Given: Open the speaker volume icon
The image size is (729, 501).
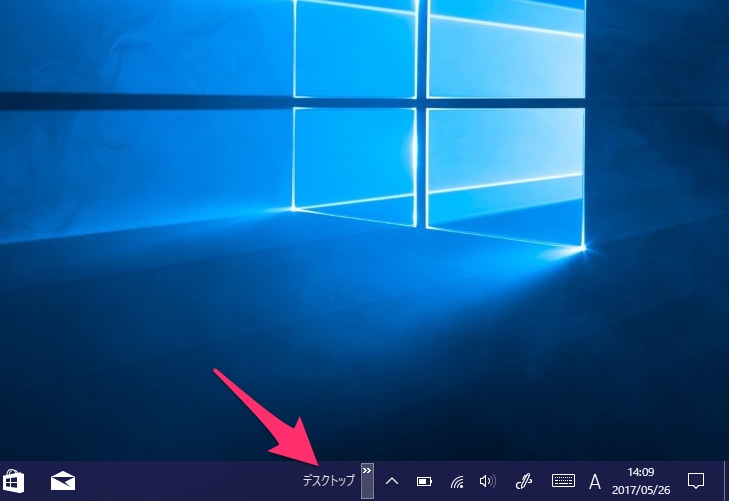Looking at the screenshot, I should pos(487,481).
